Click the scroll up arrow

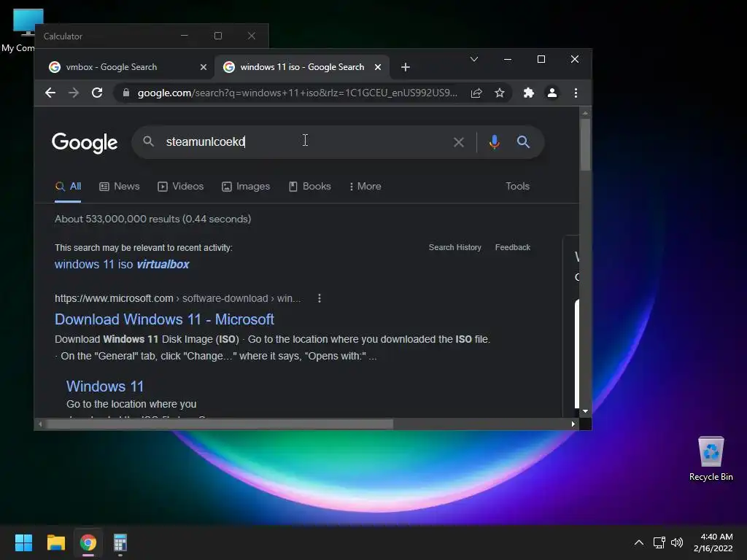585,113
